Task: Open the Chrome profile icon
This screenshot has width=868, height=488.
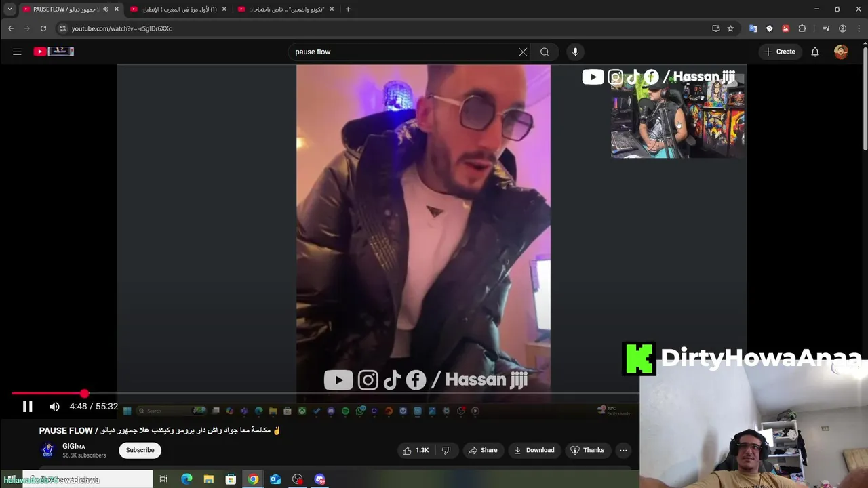Action: coord(842,28)
